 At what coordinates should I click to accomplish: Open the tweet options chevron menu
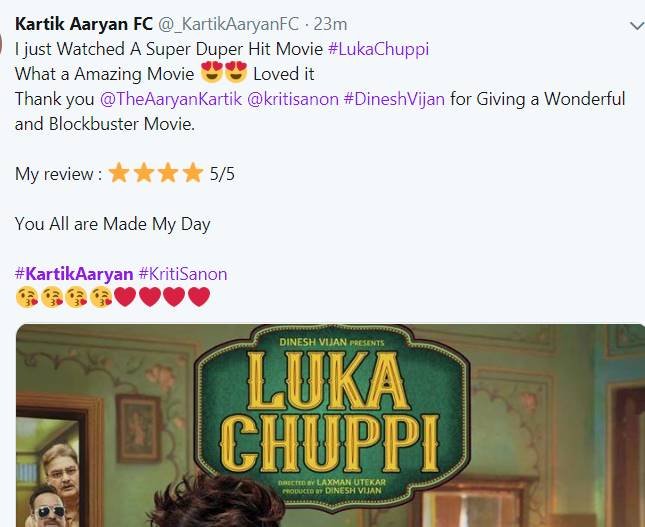click(637, 26)
